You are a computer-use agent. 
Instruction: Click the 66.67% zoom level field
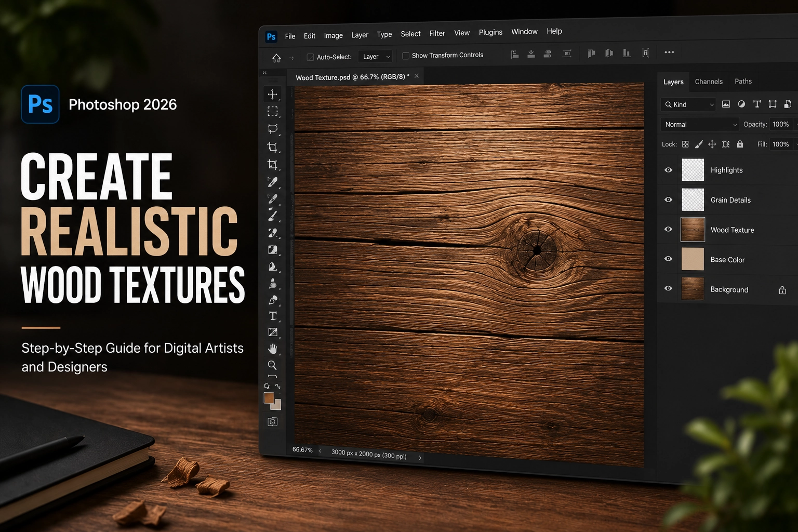pos(302,449)
